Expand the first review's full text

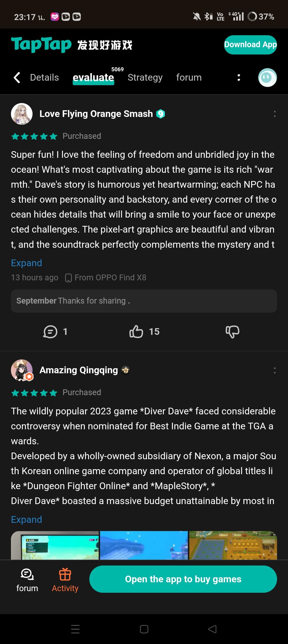pyautogui.click(x=26, y=263)
